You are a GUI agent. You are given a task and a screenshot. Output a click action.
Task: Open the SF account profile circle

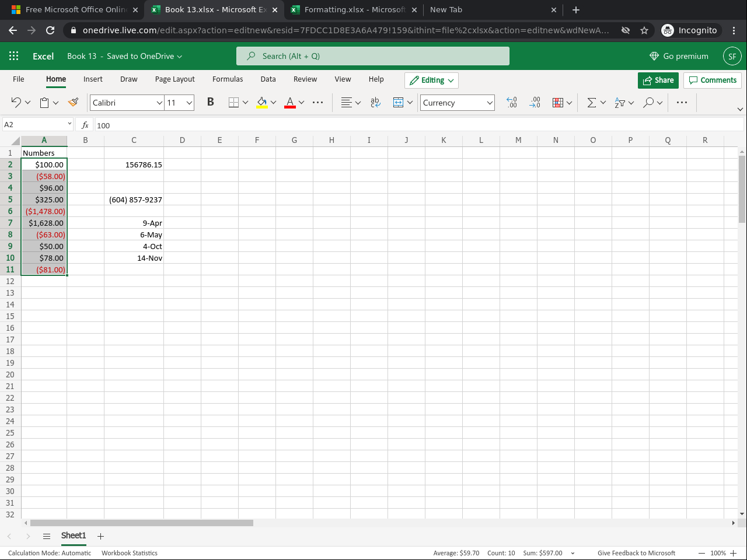(732, 56)
